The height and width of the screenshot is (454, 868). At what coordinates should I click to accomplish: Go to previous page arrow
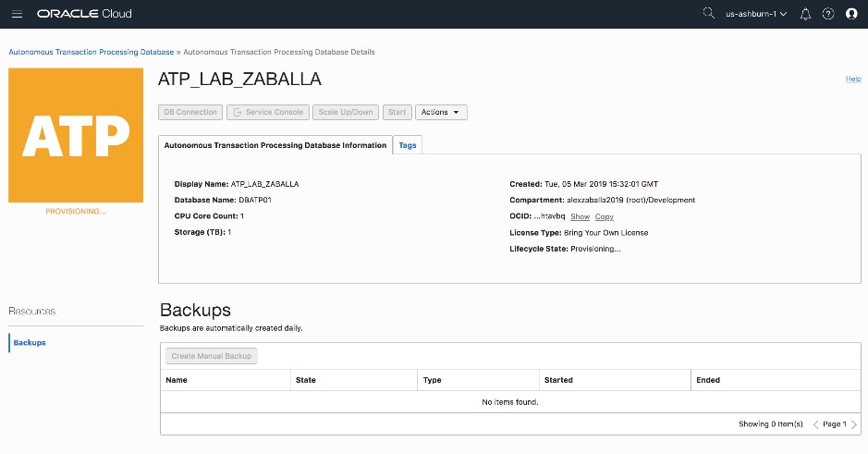816,424
